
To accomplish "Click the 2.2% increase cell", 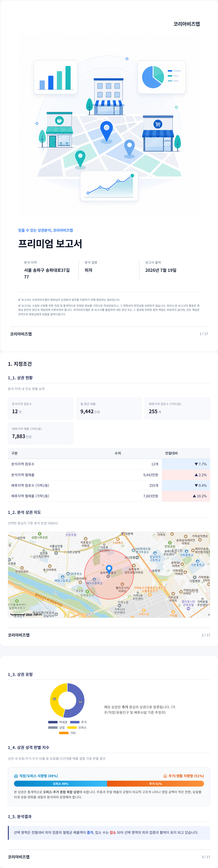I will tap(186, 475).
